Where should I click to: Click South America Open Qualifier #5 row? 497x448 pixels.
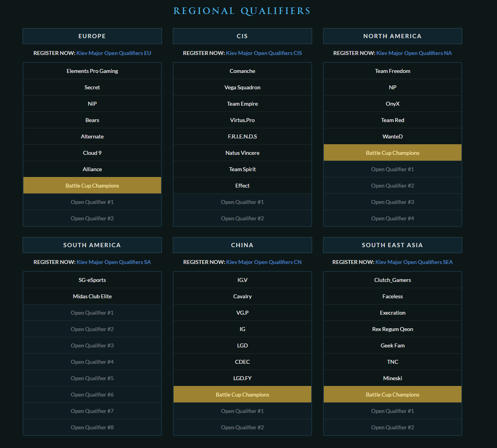[92, 378]
